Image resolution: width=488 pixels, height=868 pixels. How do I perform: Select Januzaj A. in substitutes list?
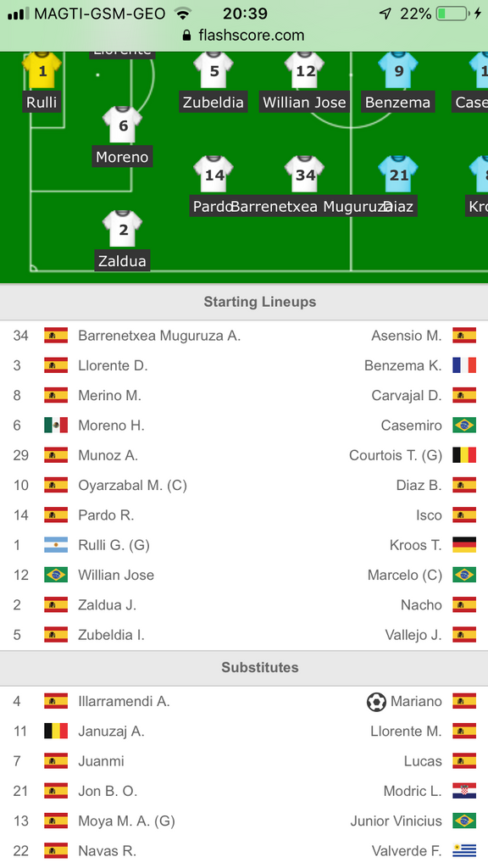[111, 732]
